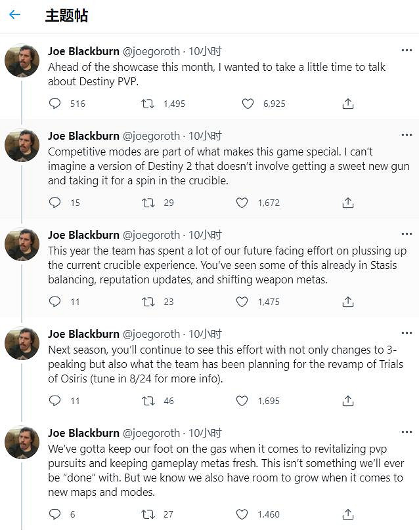The image size is (419, 532).
Task: Retweet the Trials of Osiris tweet
Action: (148, 401)
